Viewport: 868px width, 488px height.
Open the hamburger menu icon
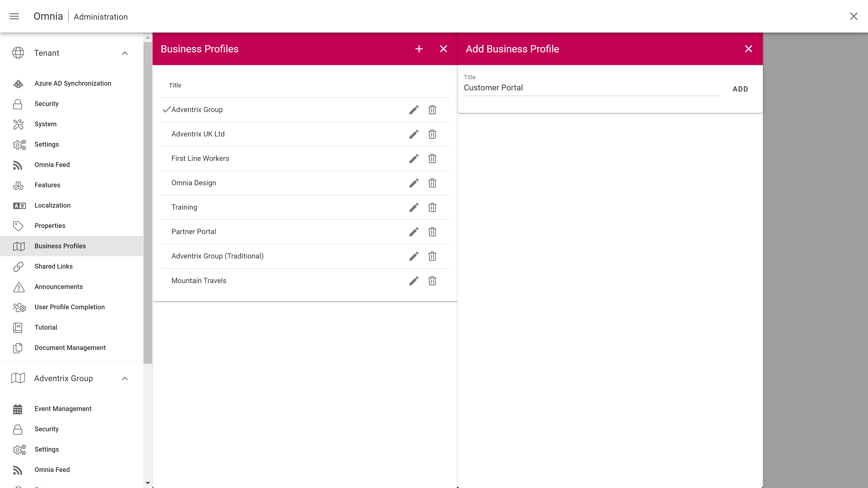(14, 16)
